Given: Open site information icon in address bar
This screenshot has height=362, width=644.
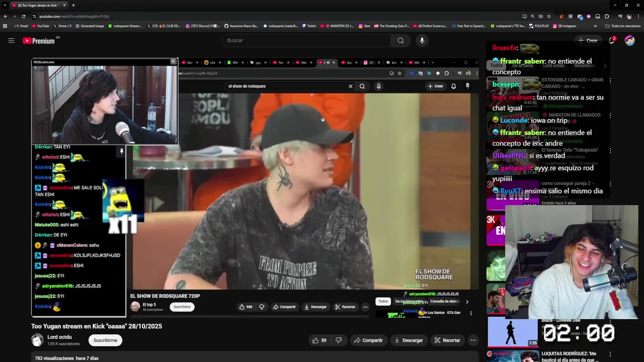Looking at the screenshot, I should tap(34, 16).
